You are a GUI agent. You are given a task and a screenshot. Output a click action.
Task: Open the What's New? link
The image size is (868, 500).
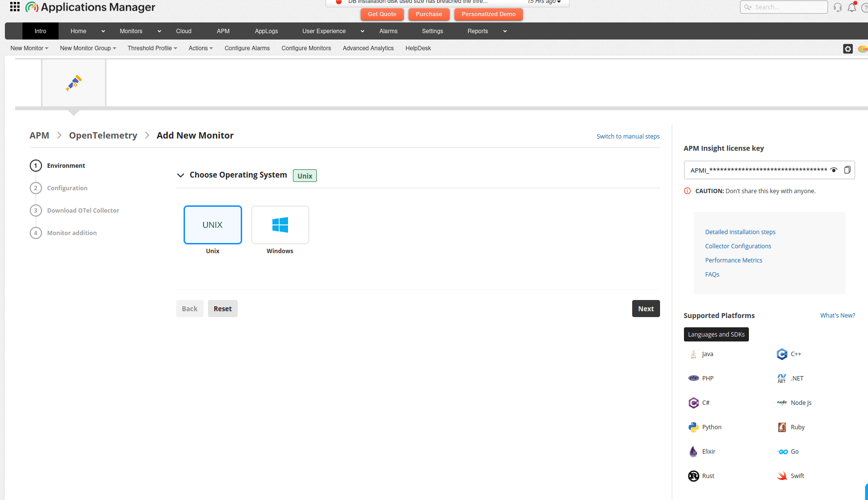(x=838, y=316)
